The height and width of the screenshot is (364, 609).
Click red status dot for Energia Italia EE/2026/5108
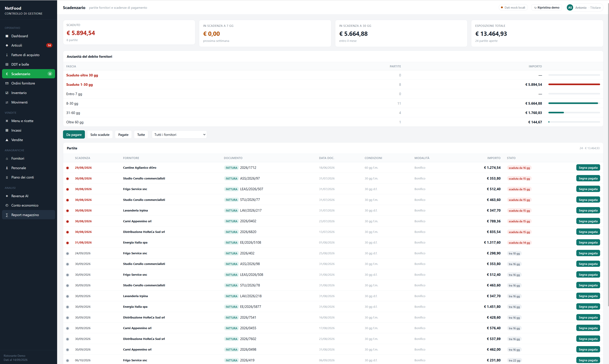tap(67, 243)
